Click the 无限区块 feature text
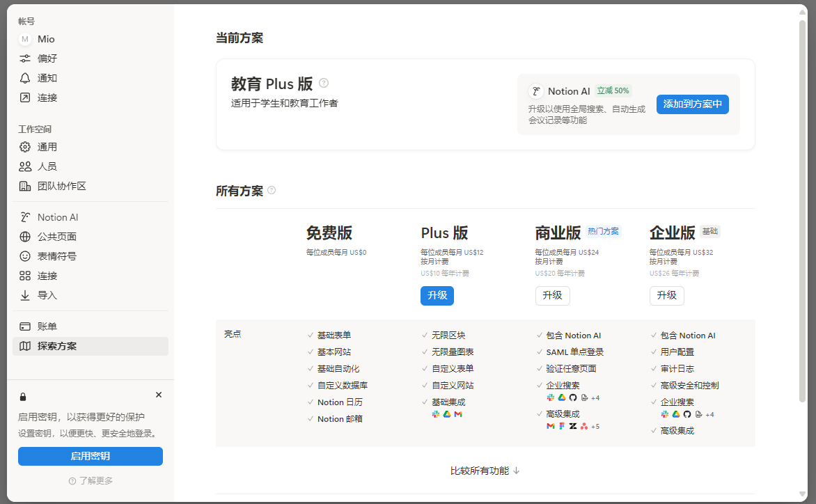Viewport: 816px width, 504px height. coord(448,336)
